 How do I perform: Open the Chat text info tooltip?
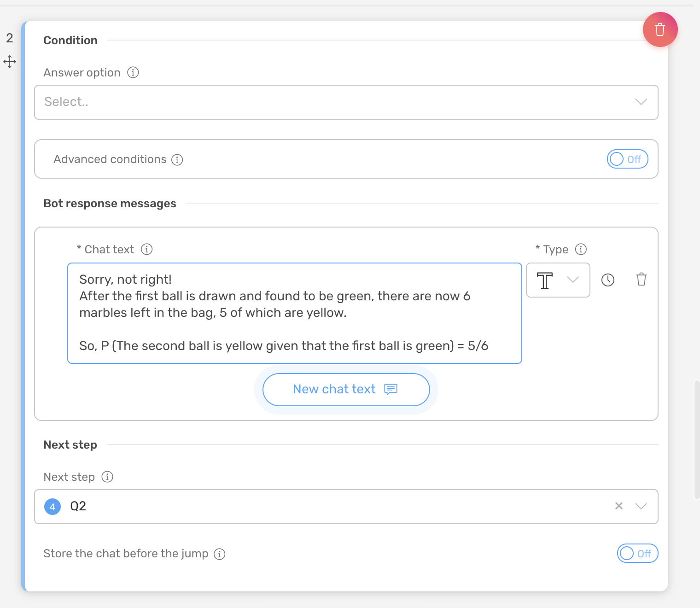click(146, 249)
